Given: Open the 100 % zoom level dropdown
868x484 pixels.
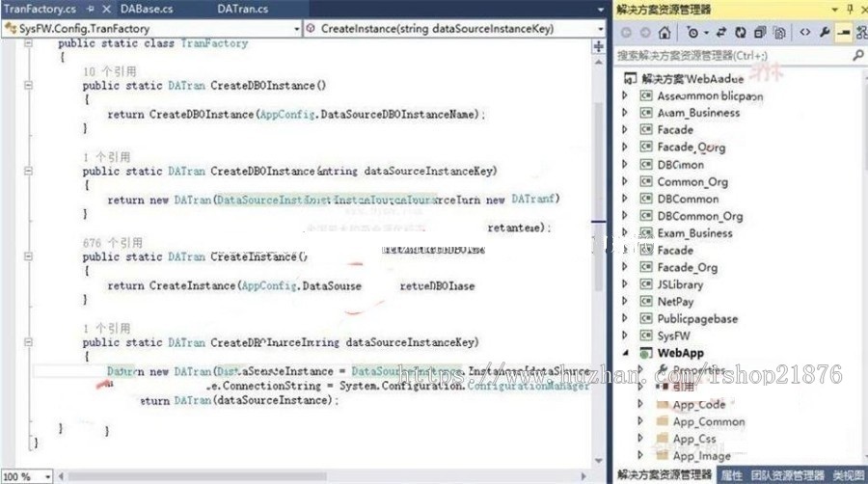Looking at the screenshot, I should [x=47, y=477].
